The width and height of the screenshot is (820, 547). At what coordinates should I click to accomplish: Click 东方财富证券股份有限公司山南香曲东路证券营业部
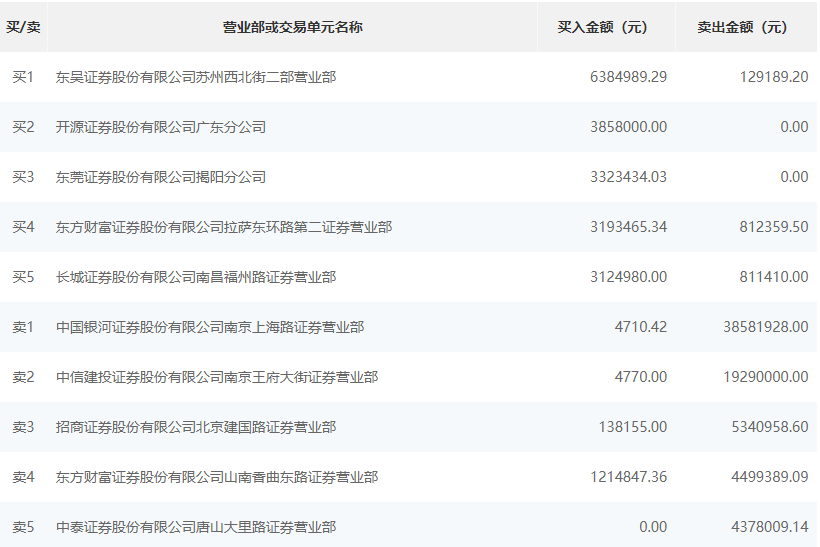point(217,477)
